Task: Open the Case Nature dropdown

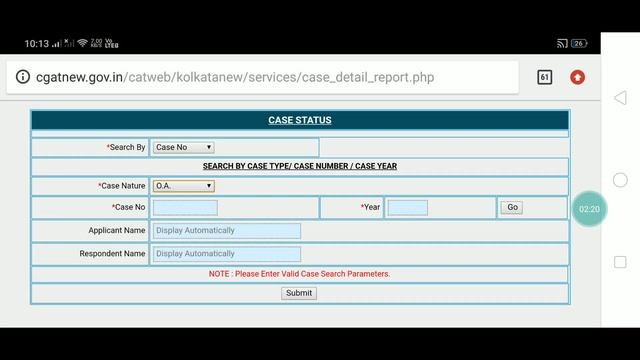Action: (x=184, y=186)
